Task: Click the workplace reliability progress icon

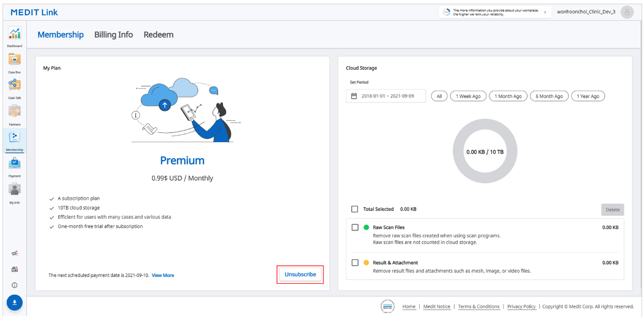Action: click(447, 12)
